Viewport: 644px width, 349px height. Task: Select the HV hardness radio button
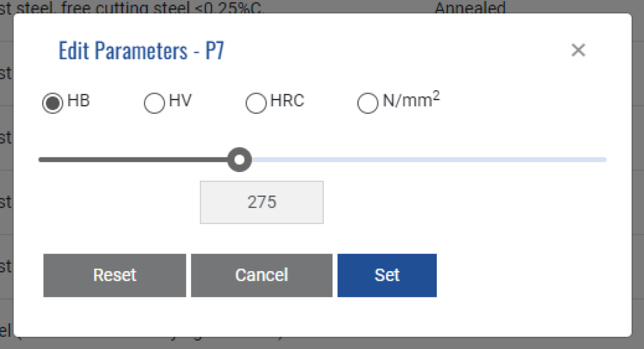(x=154, y=103)
